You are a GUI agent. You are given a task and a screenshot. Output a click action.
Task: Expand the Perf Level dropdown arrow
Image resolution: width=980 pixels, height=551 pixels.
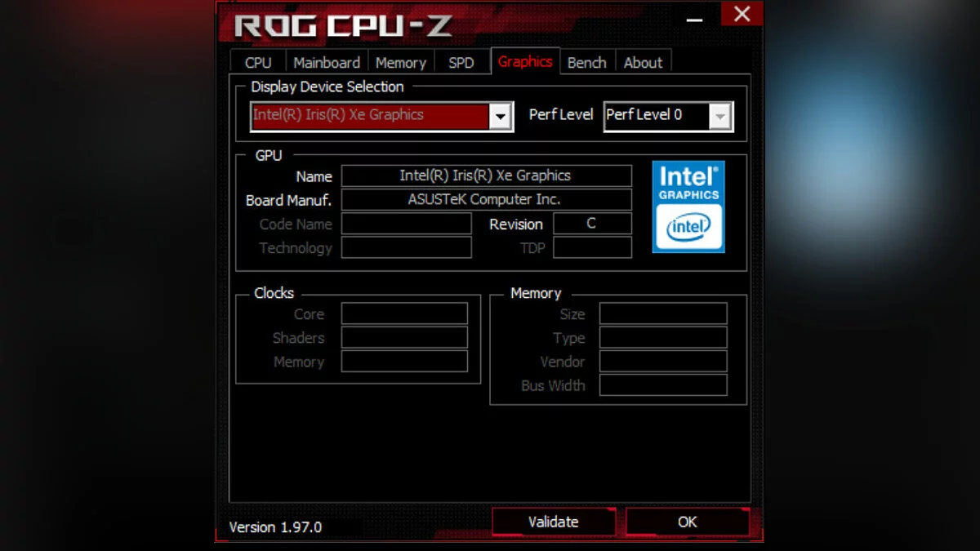coord(719,117)
